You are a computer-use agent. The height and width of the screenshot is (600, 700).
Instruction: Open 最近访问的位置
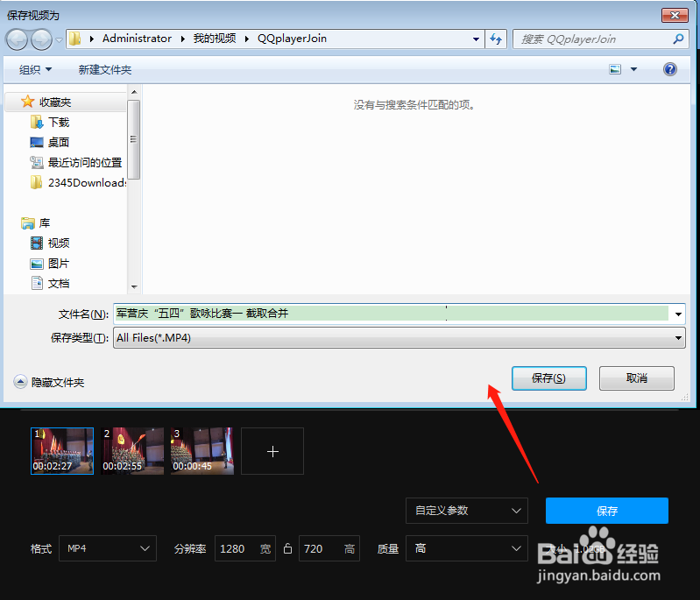[85, 163]
